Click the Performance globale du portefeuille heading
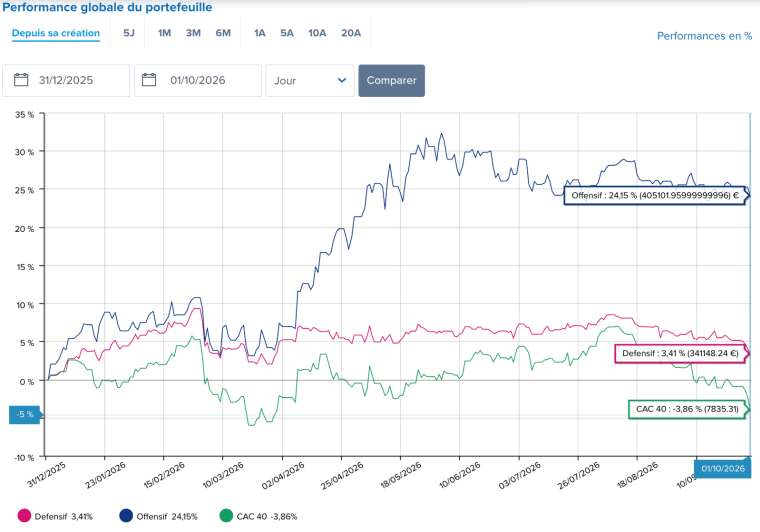 (107, 7)
